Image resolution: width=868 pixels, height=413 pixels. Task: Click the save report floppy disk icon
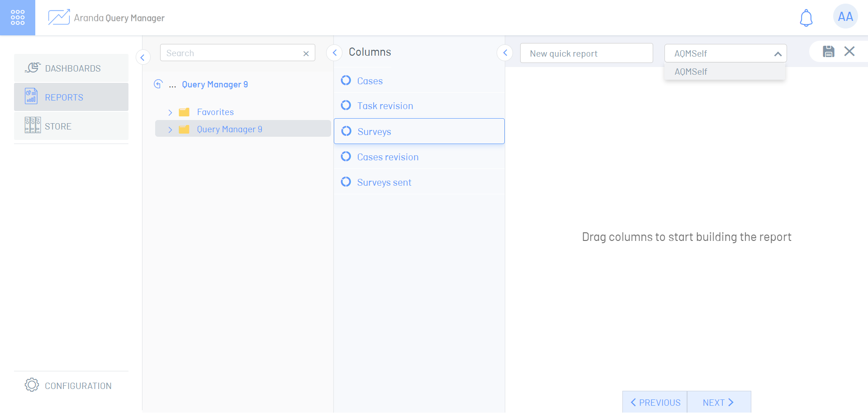[x=828, y=52]
